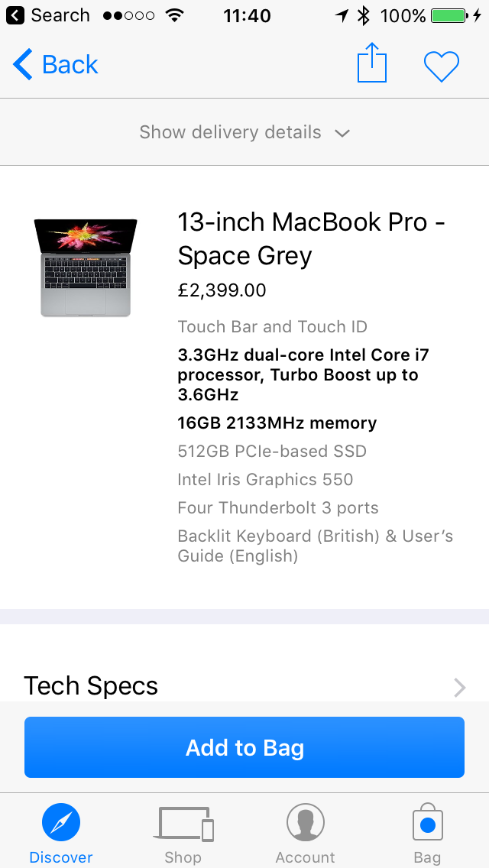489x868 pixels.
Task: Expand Show delivery details
Action: point(230,132)
